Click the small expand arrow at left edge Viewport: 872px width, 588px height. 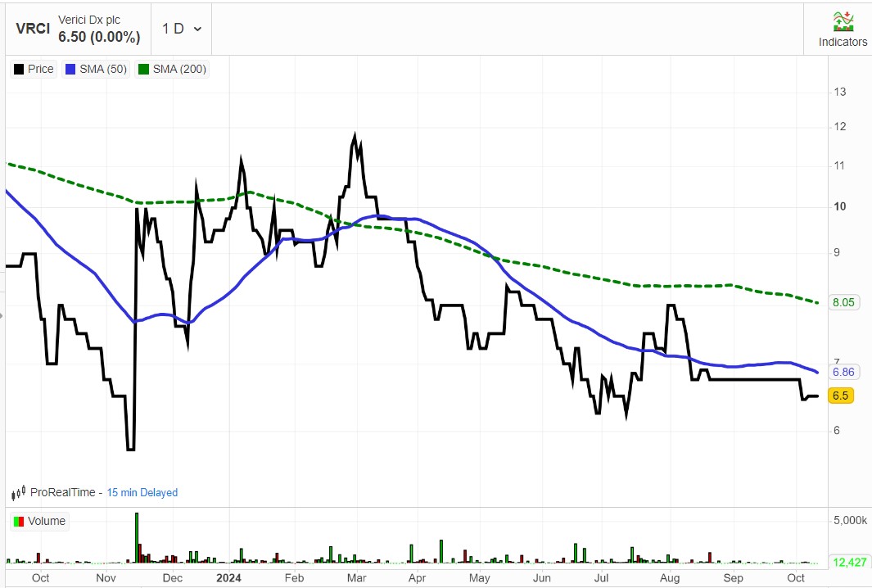pyautogui.click(x=2, y=316)
